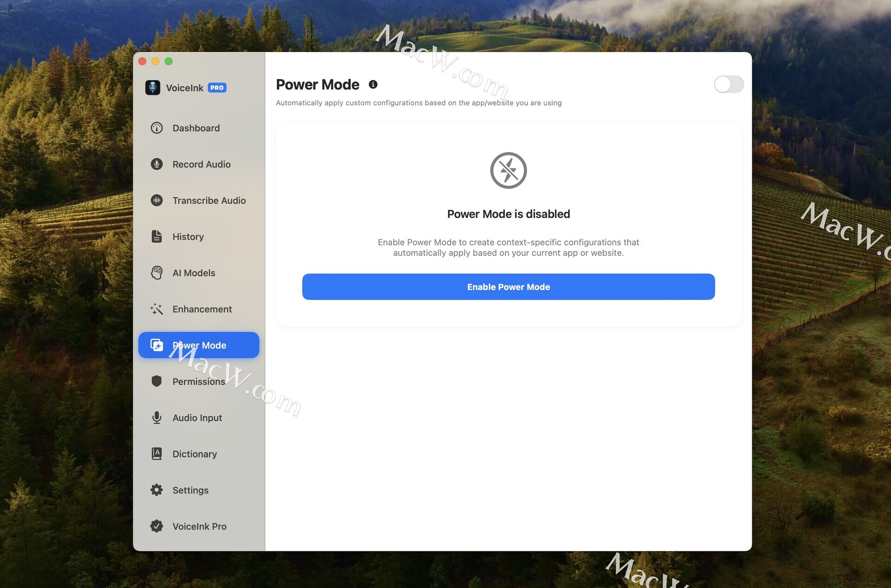
Task: Click the History document icon
Action: 157,237
